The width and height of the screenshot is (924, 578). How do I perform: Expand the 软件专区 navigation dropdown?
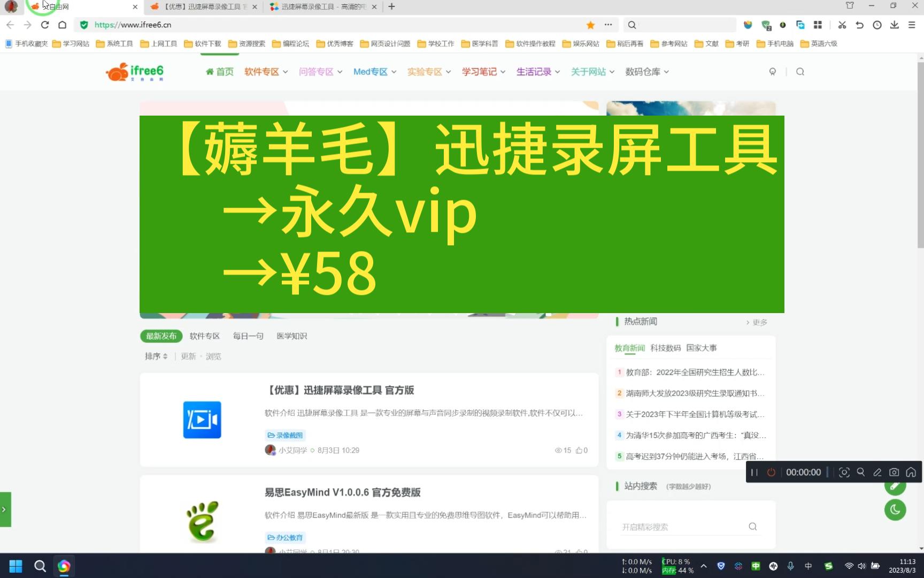click(265, 71)
